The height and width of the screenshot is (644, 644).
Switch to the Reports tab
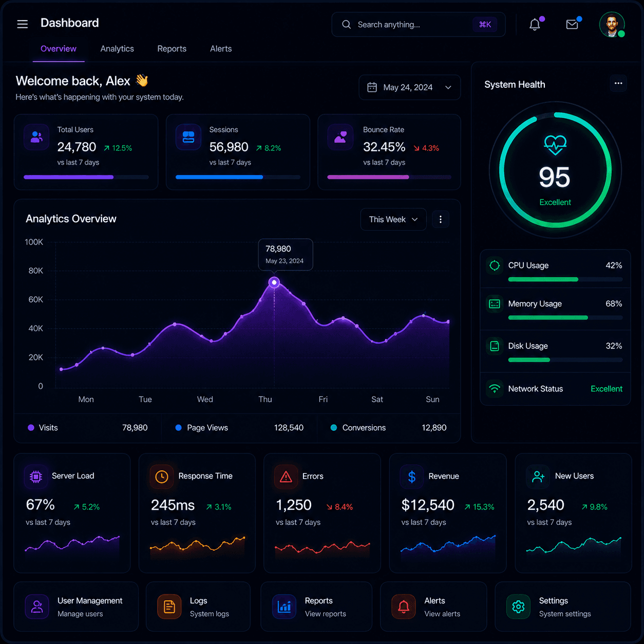click(x=172, y=49)
